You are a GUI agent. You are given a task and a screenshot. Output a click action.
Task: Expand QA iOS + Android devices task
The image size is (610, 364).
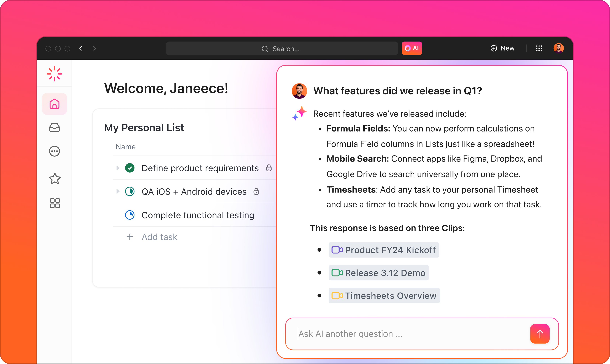[118, 192]
